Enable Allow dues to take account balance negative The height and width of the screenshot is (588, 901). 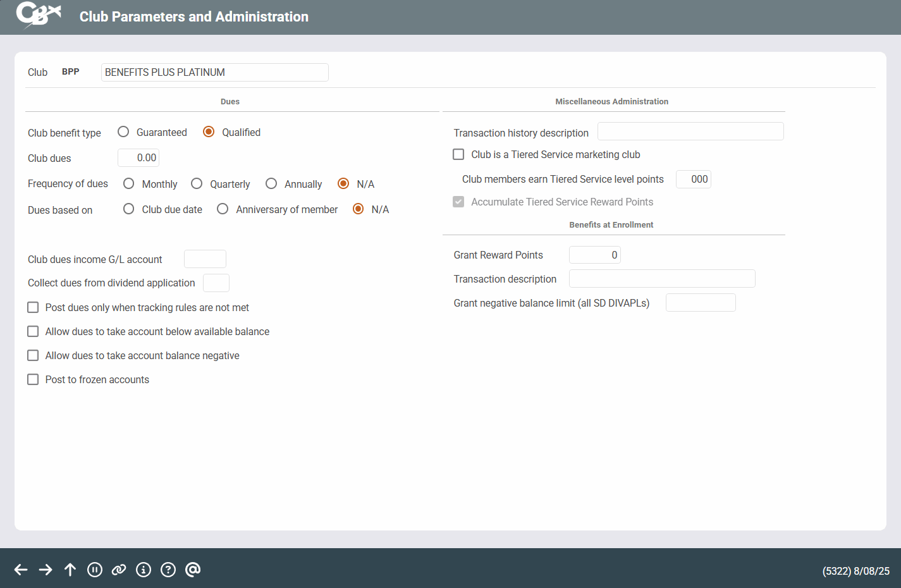34,355
